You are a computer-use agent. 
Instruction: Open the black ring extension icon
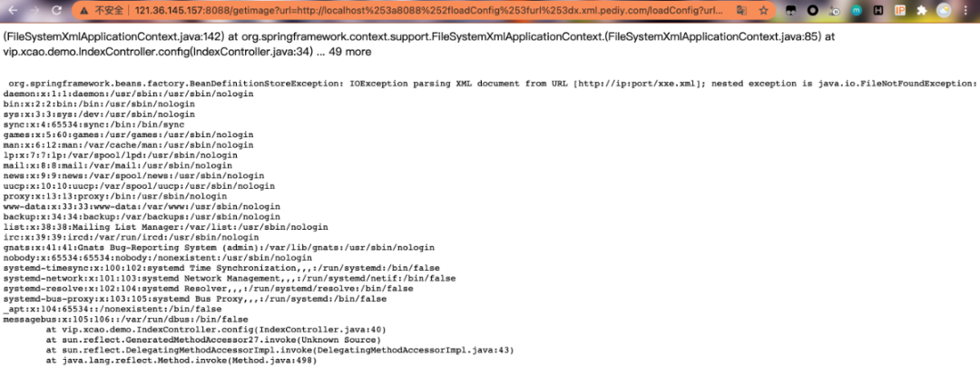(812, 11)
